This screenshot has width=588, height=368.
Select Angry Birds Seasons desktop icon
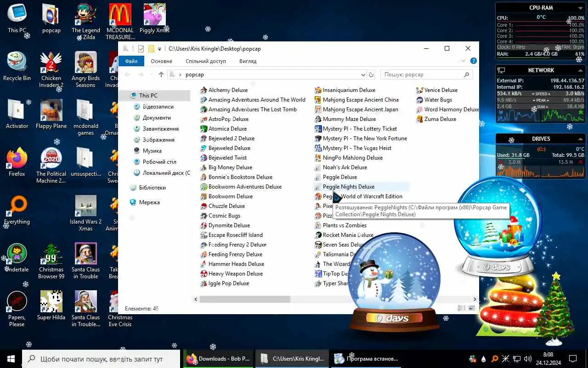point(85,69)
